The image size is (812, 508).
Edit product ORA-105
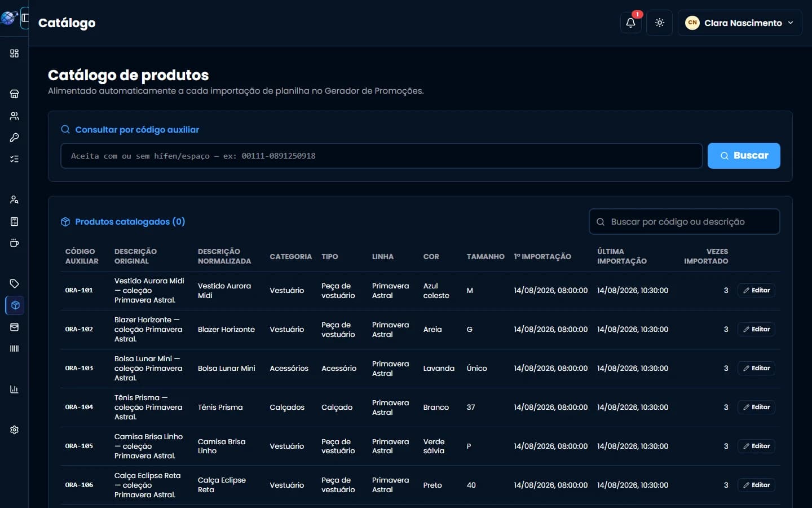756,446
